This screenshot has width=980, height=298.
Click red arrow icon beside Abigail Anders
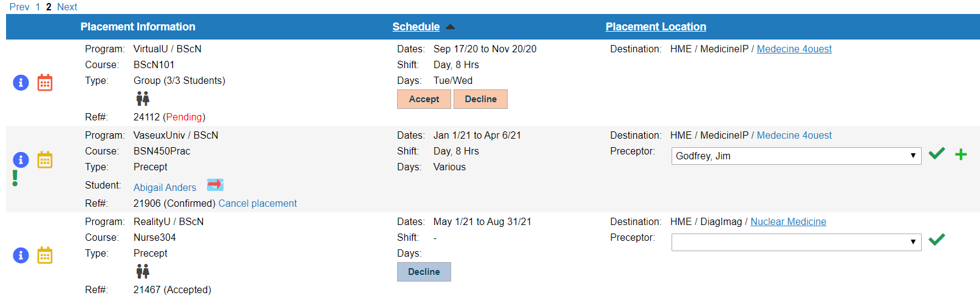(215, 184)
